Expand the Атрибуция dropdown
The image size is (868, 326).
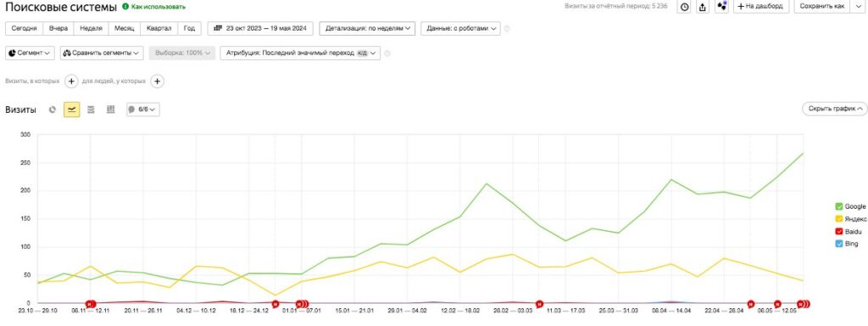(x=300, y=53)
